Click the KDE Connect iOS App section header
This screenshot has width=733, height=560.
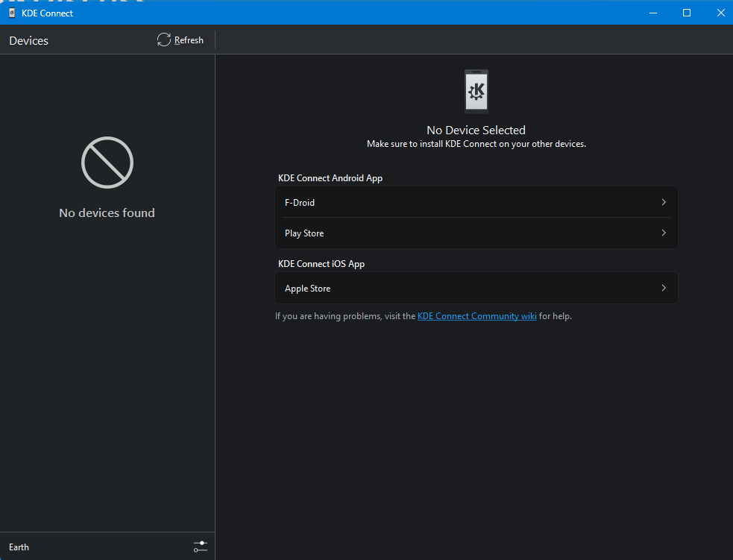tap(321, 264)
